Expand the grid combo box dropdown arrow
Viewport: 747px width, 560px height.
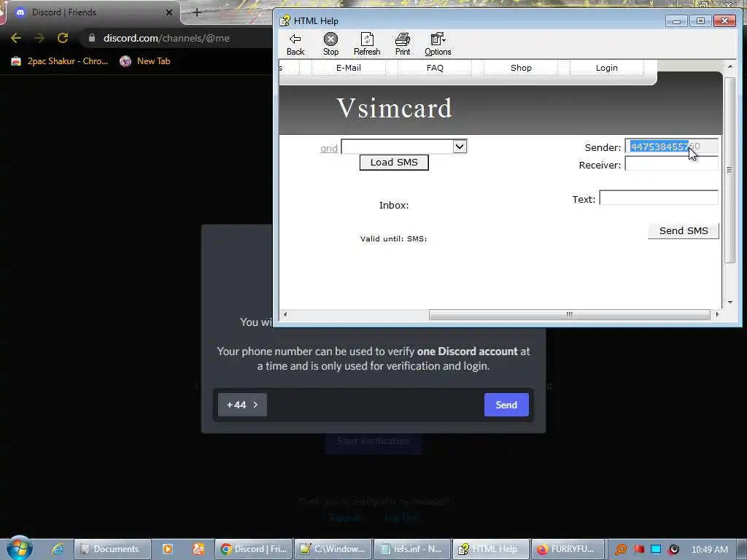[x=460, y=146]
